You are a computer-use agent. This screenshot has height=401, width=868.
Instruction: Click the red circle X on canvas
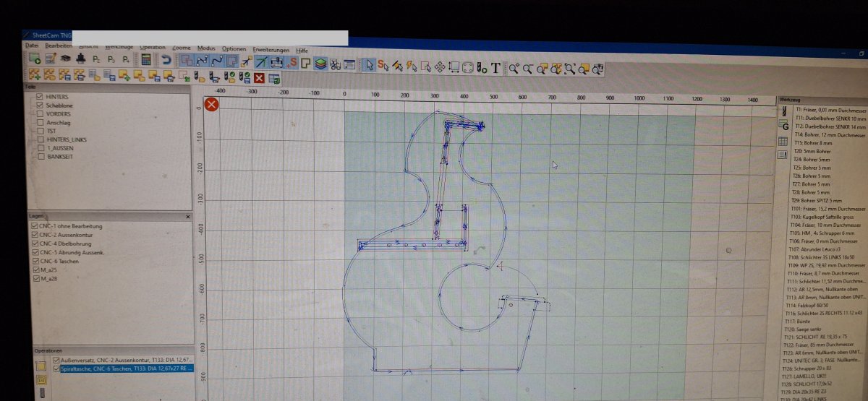[x=211, y=105]
